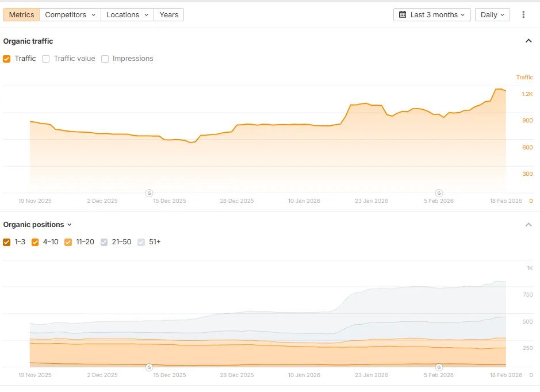The image size is (540, 392).
Task: Expand the Organic positions heading options
Action: [69, 224]
